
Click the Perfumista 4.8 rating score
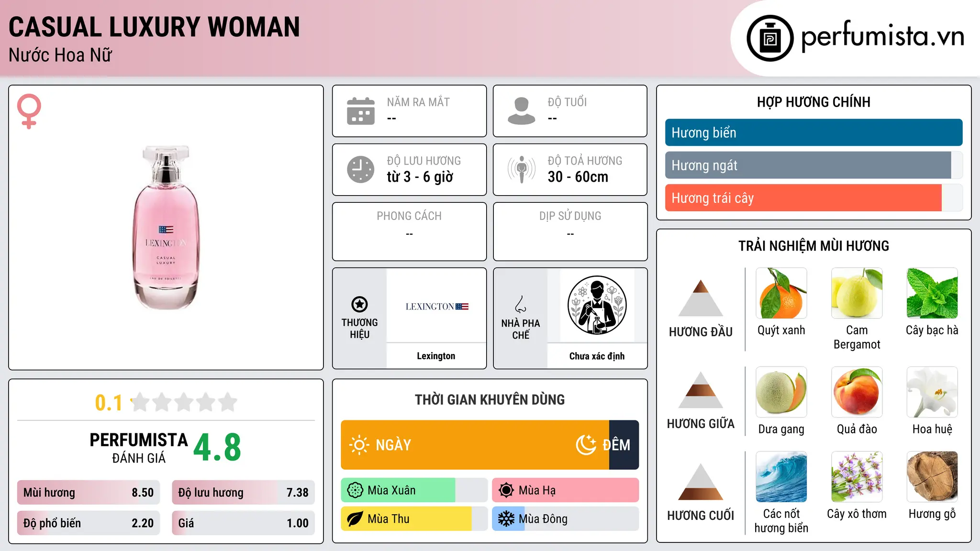[x=217, y=447]
